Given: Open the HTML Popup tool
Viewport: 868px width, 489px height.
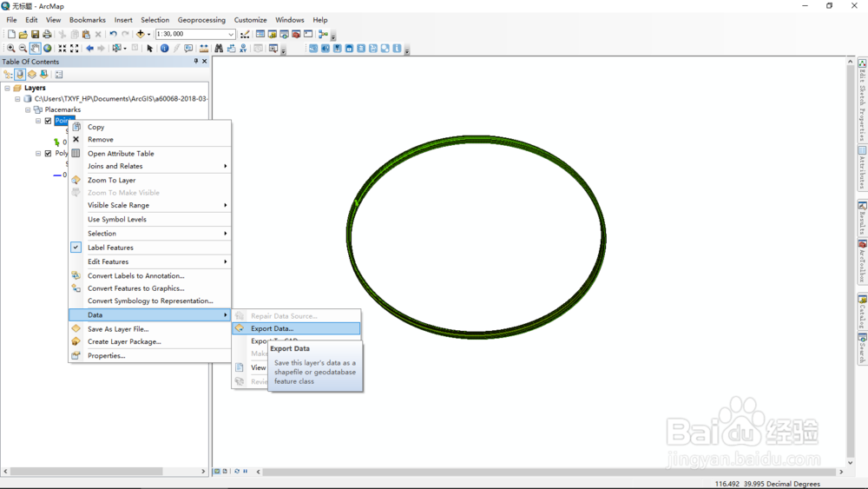Looking at the screenshot, I should tap(188, 49).
